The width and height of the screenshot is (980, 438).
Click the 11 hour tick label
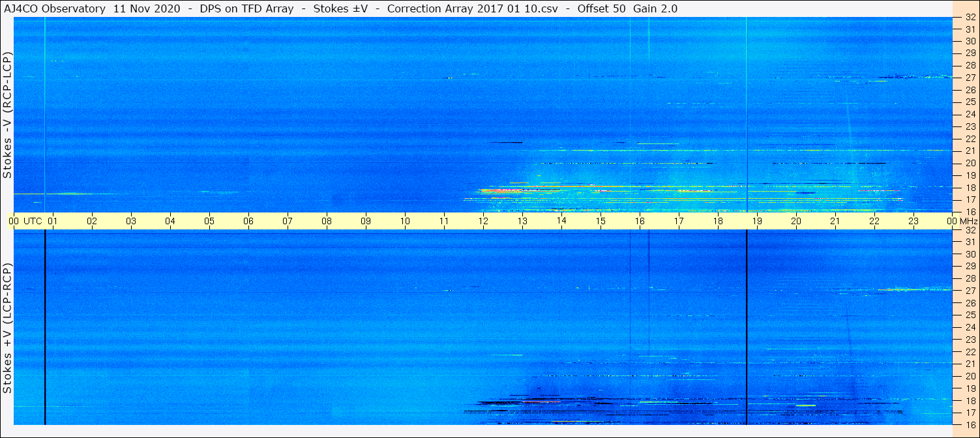444,221
